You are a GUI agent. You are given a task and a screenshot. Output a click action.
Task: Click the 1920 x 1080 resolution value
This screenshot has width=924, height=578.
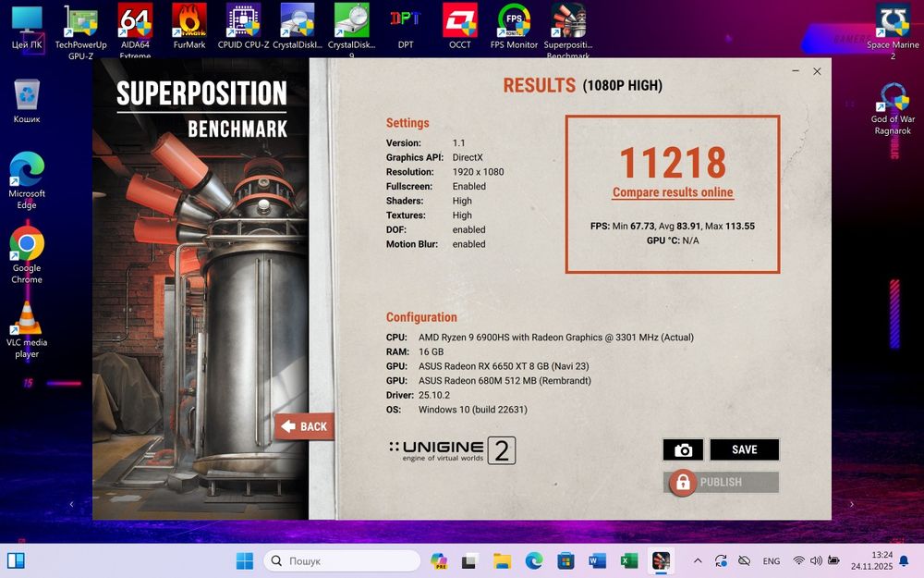tap(478, 172)
